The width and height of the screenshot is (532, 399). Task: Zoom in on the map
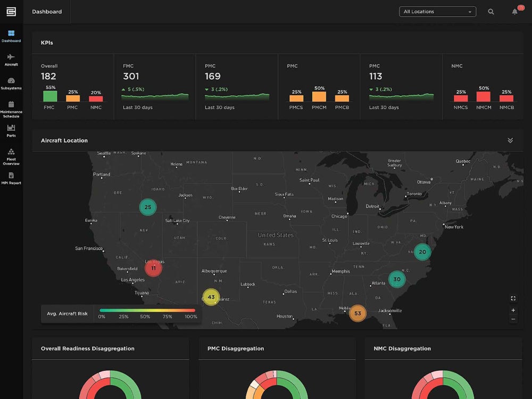pyautogui.click(x=513, y=310)
